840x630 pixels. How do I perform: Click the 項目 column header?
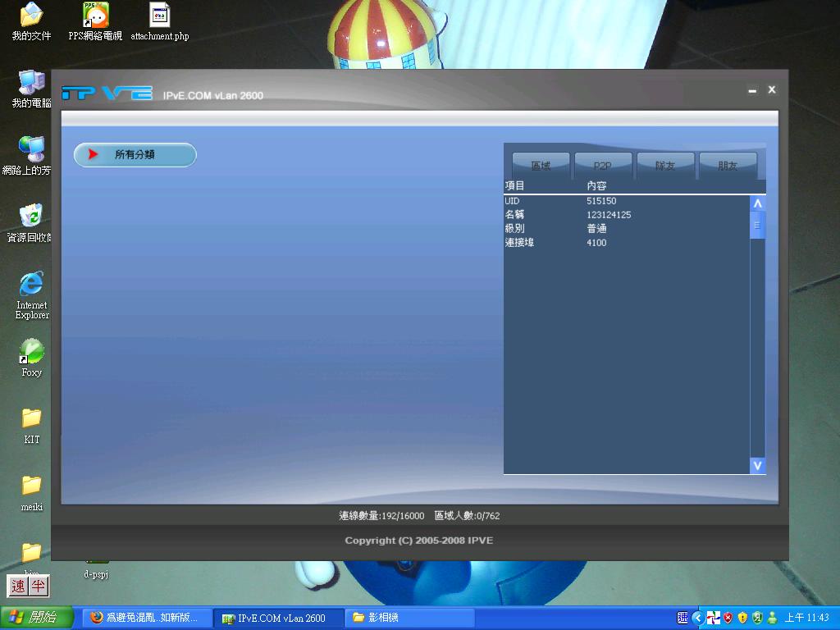click(515, 186)
